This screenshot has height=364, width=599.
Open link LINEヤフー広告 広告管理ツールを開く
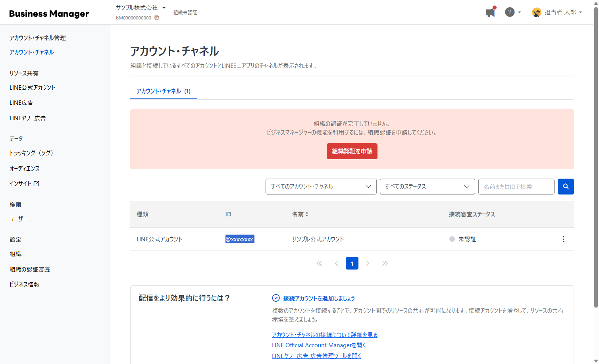317,356
